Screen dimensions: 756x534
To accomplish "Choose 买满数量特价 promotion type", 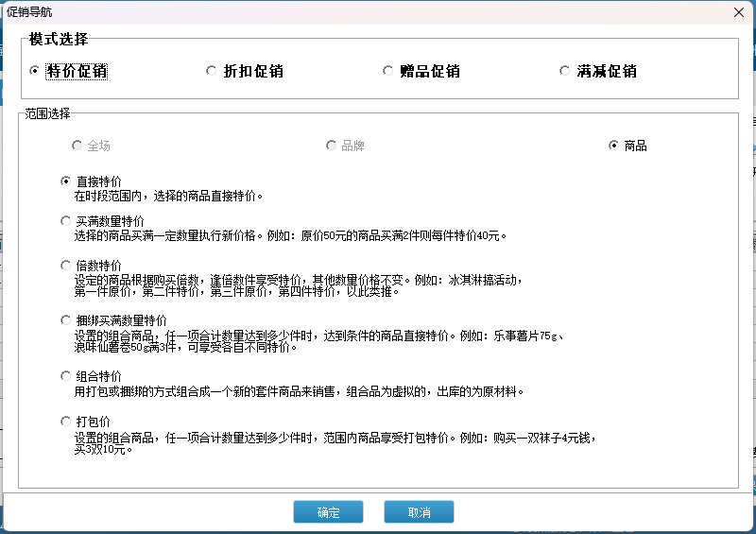I will (65, 220).
